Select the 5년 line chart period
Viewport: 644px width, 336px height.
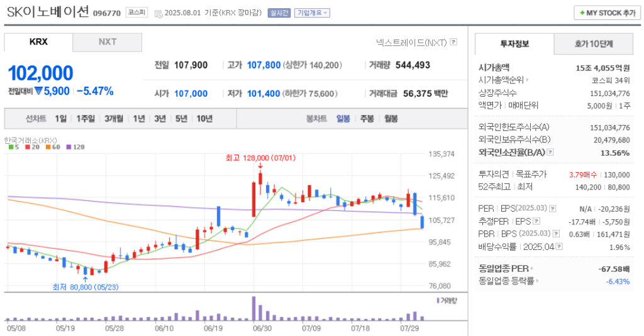[181, 119]
